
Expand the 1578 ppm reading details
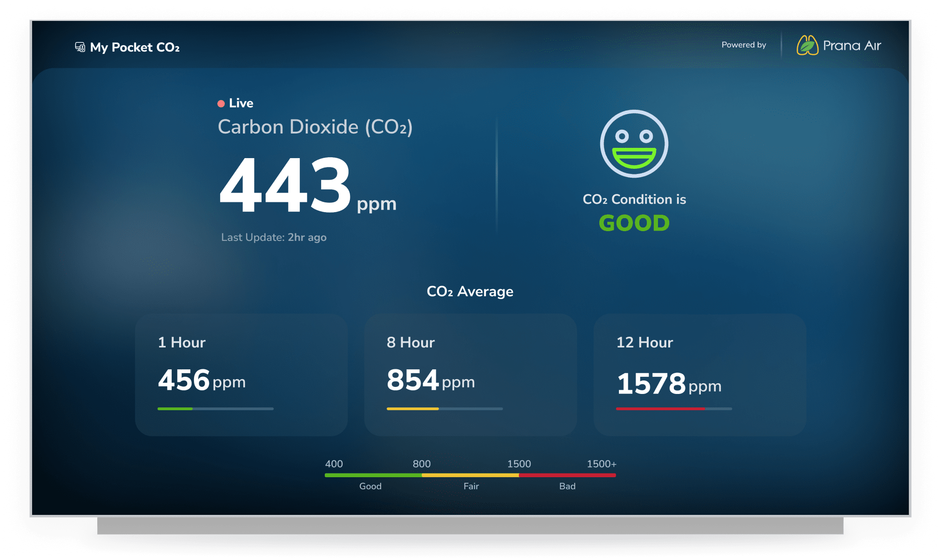(669, 384)
